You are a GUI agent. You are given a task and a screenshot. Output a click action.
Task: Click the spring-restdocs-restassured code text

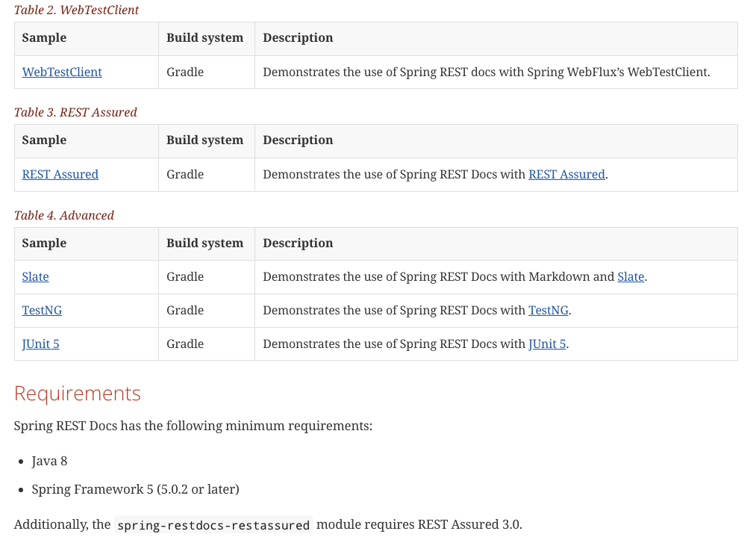point(213,525)
